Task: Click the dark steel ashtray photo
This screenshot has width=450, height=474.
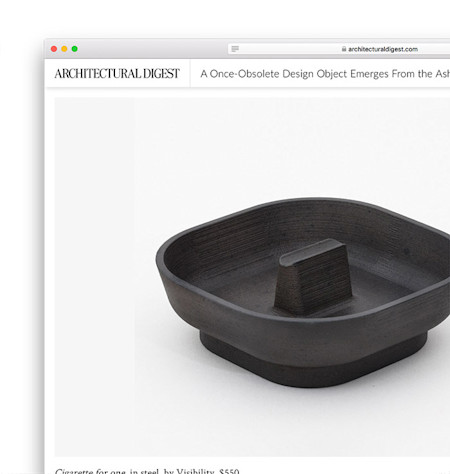Action: point(252,277)
